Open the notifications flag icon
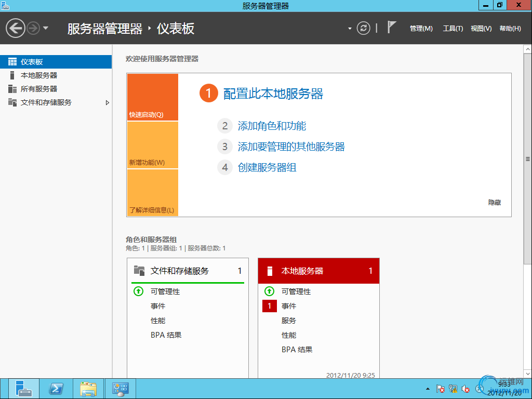This screenshot has height=399, width=532. [392, 27]
